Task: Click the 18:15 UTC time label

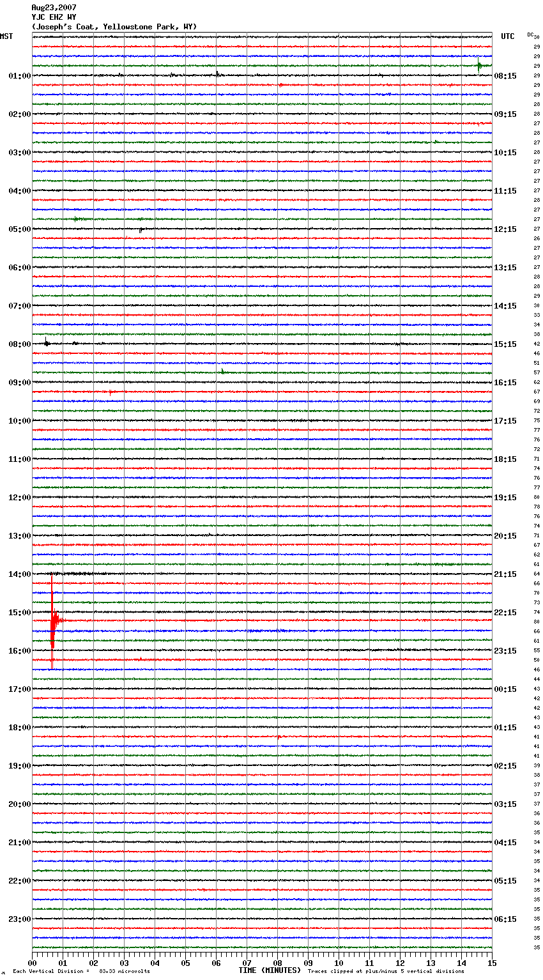Action: (x=505, y=459)
